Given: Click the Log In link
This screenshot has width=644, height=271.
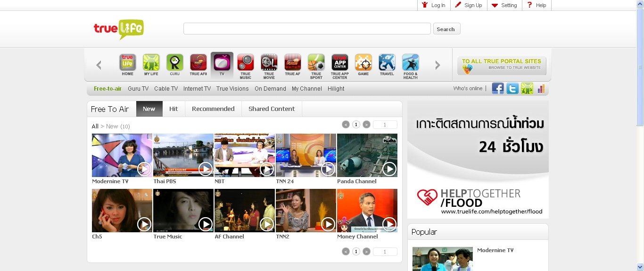Looking at the screenshot, I should pyautogui.click(x=433, y=5).
